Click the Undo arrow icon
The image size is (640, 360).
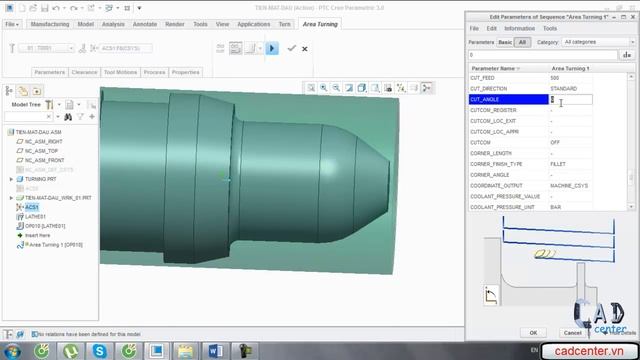click(56, 8)
